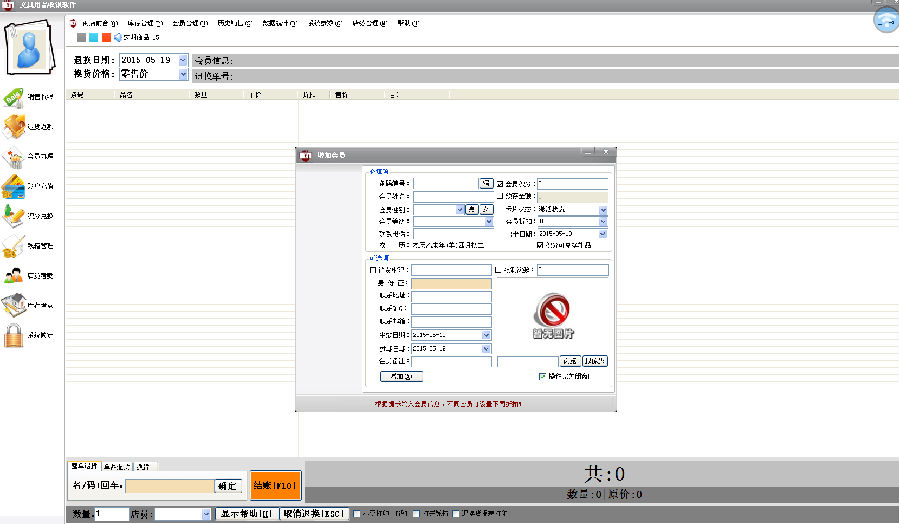
Task: Enable the first checkbox in bottom status bar
Action: point(357,513)
